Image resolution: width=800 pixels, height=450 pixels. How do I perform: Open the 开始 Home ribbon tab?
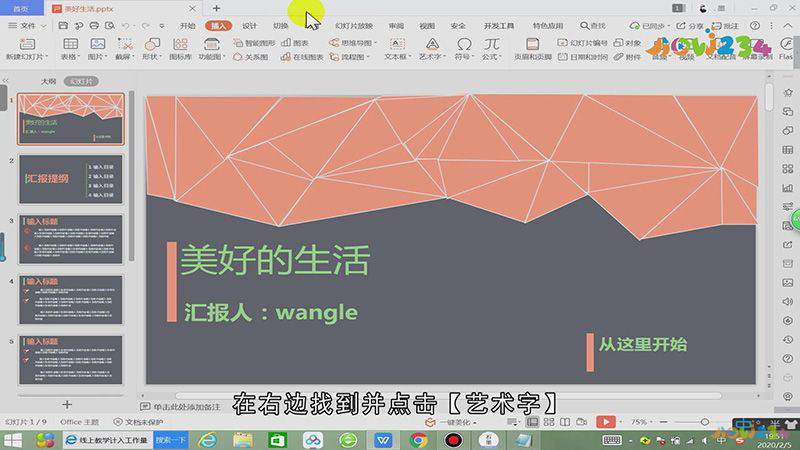point(188,26)
